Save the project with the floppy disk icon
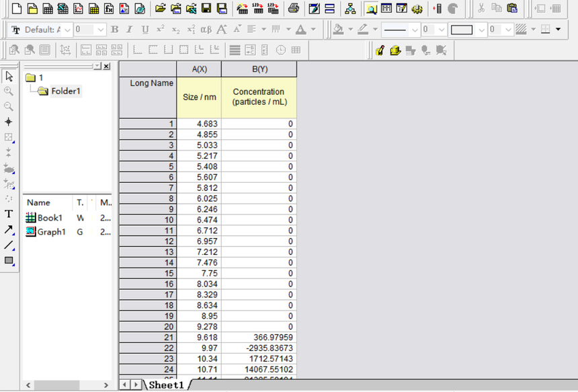The width and height of the screenshot is (578, 392). click(206, 9)
